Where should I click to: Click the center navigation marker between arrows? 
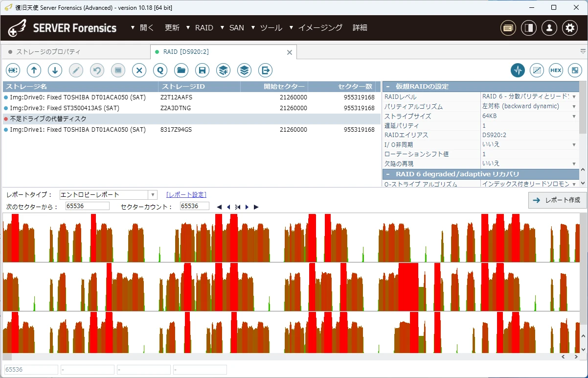click(x=237, y=207)
